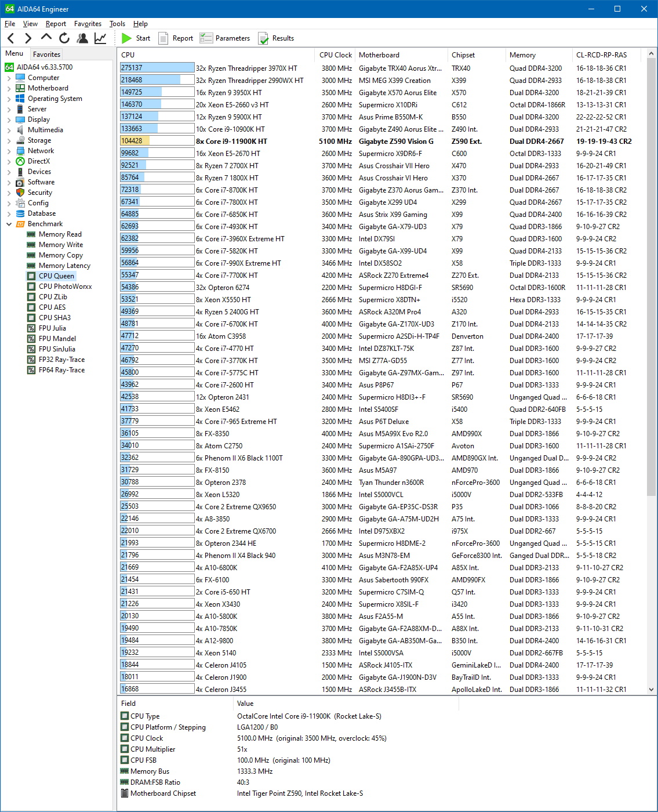Open benchmark Parameters from the toolbar
Image resolution: width=658 pixels, height=812 pixels.
[x=225, y=38]
